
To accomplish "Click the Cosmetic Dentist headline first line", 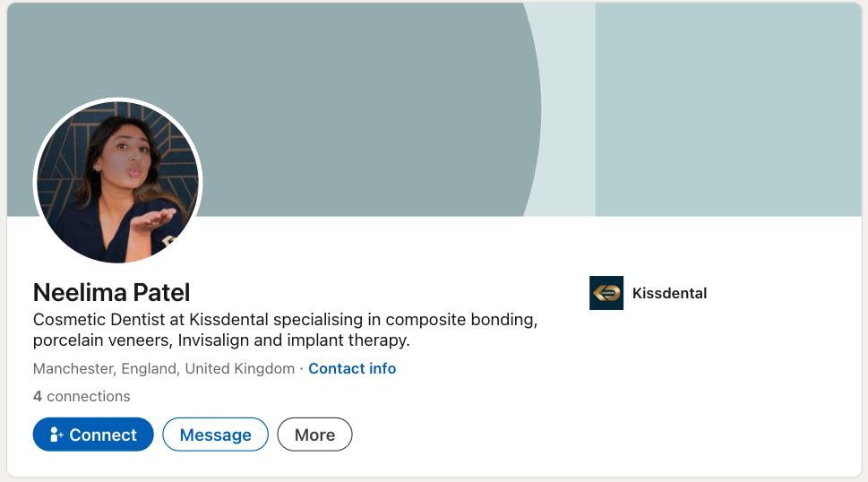I will coord(285,320).
